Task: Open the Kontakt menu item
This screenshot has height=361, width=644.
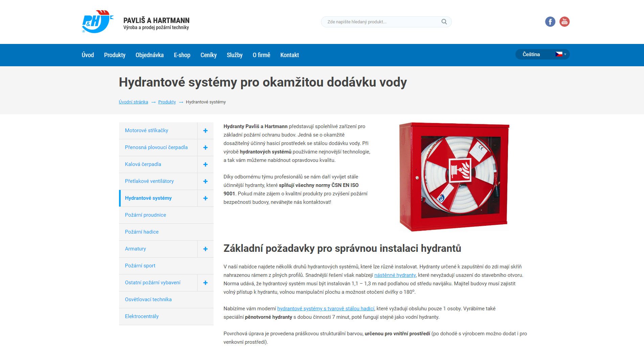Action: click(x=290, y=55)
